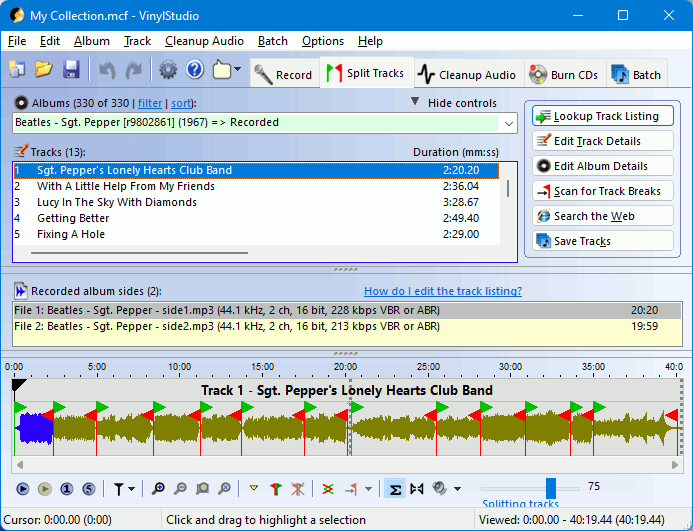Click the Play button in bottom toolbar
This screenshot has height=531, width=693.
tap(23, 489)
